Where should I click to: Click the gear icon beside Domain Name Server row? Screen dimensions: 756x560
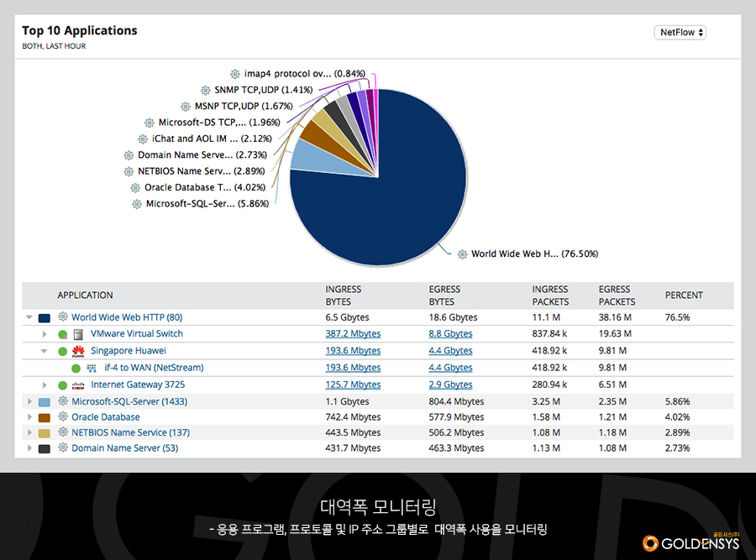click(x=63, y=447)
